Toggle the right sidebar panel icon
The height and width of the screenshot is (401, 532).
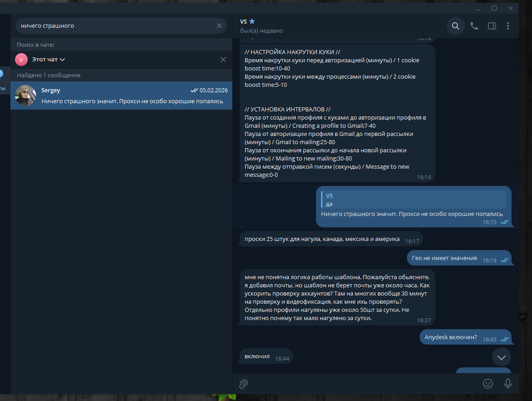pos(492,26)
